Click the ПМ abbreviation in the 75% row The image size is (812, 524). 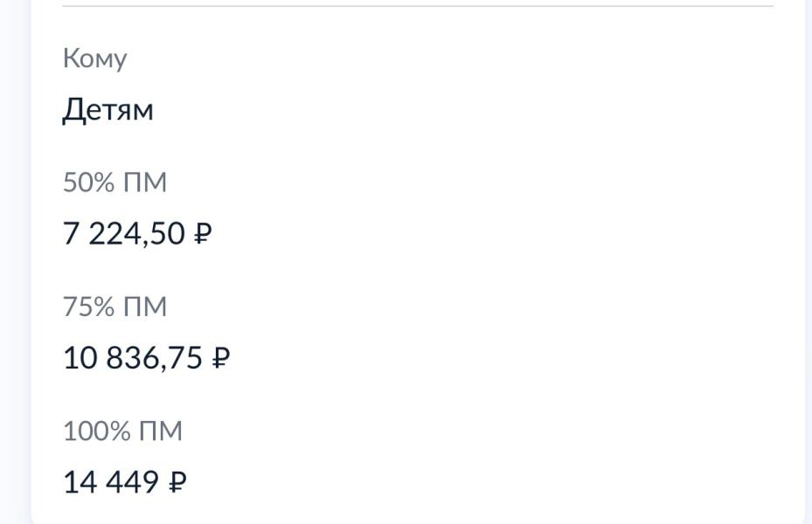(145, 307)
